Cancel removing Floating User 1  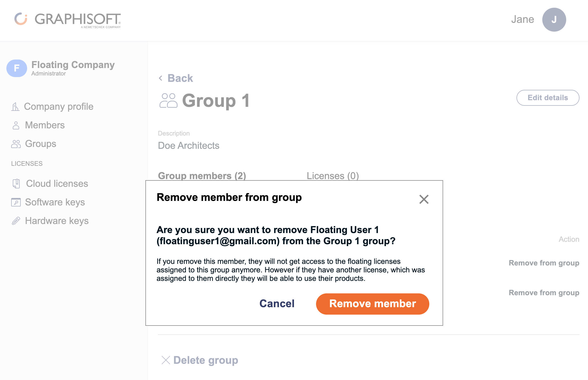277,304
